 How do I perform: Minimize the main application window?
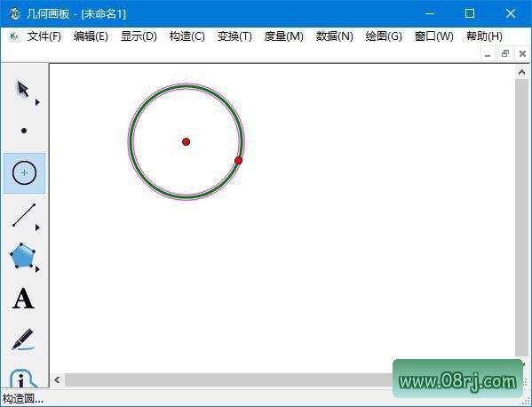coord(430,13)
